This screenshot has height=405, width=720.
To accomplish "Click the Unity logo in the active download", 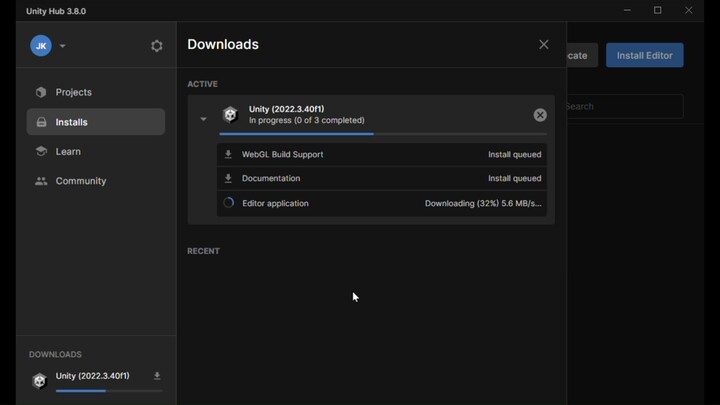I will point(230,114).
